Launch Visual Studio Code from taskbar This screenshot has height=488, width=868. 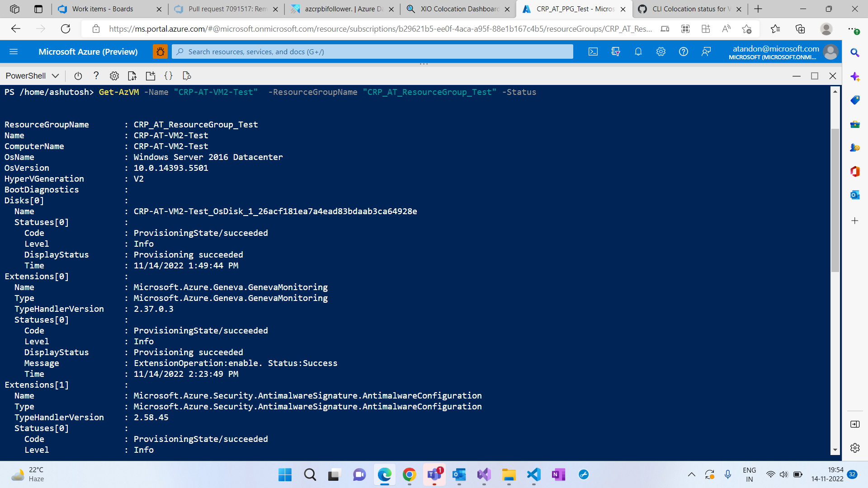(533, 475)
